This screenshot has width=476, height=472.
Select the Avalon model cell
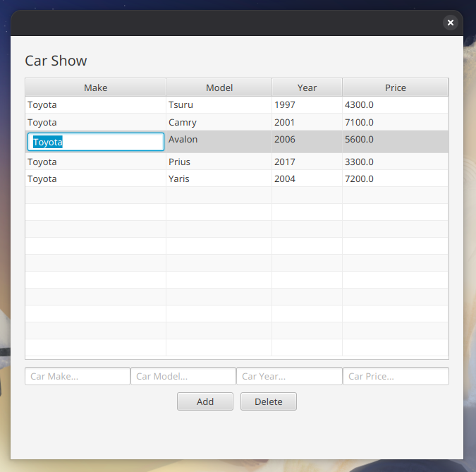tap(219, 142)
